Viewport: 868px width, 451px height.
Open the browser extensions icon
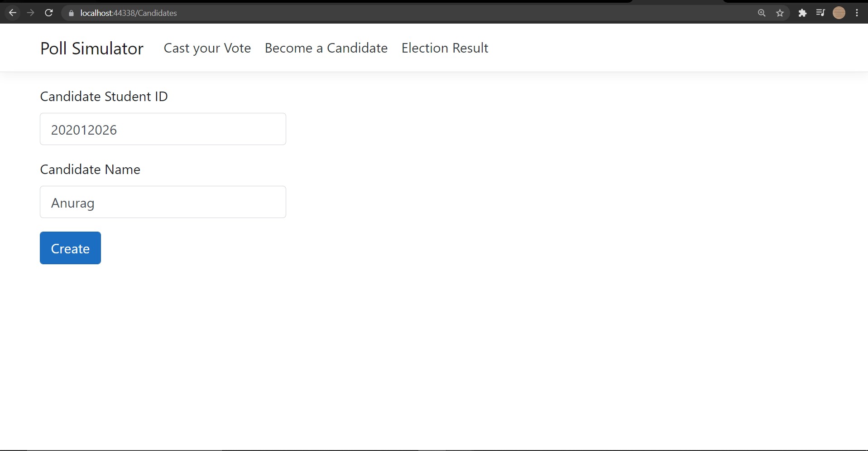point(802,13)
